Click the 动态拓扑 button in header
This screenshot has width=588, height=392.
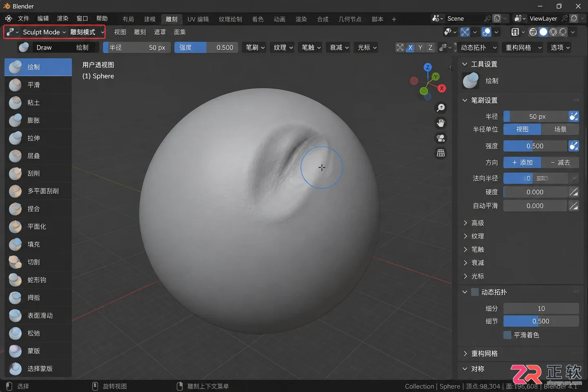478,48
